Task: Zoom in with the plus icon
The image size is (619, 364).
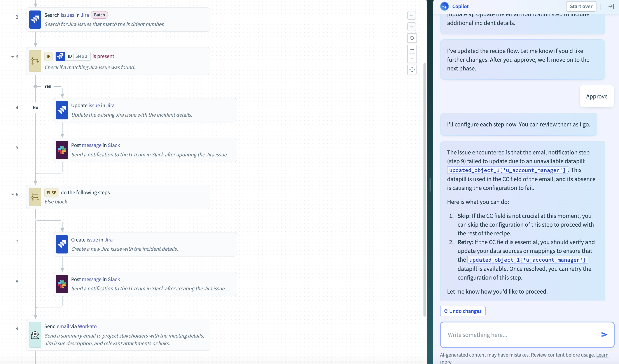Action: [412, 49]
